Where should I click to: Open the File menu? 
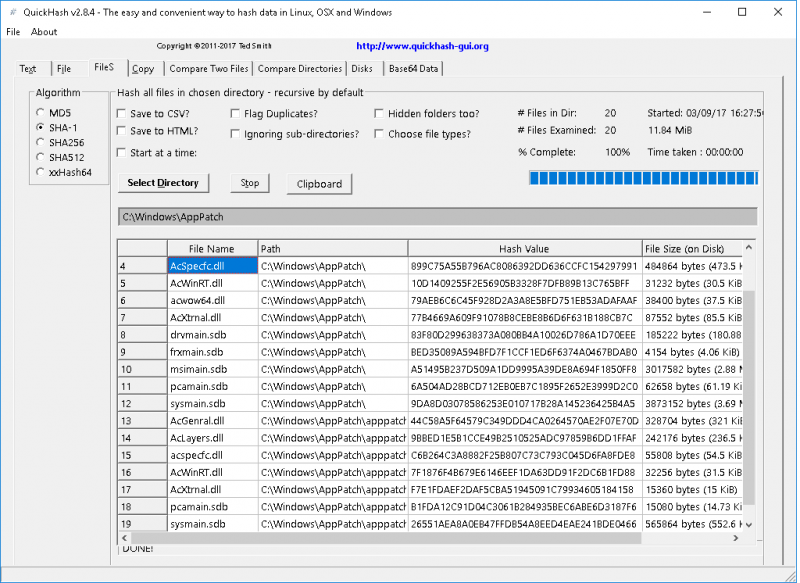pos(13,32)
